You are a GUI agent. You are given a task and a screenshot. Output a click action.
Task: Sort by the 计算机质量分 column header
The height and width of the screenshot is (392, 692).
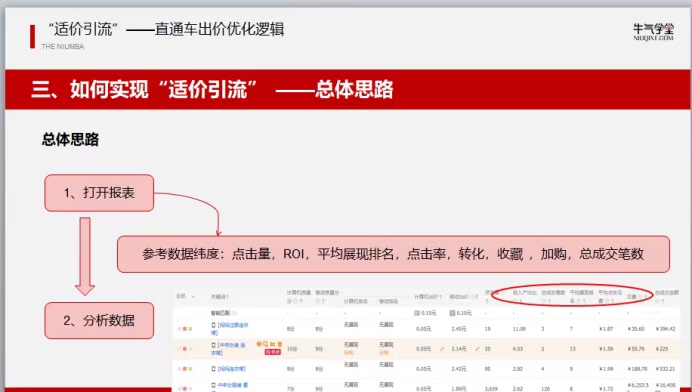click(299, 296)
